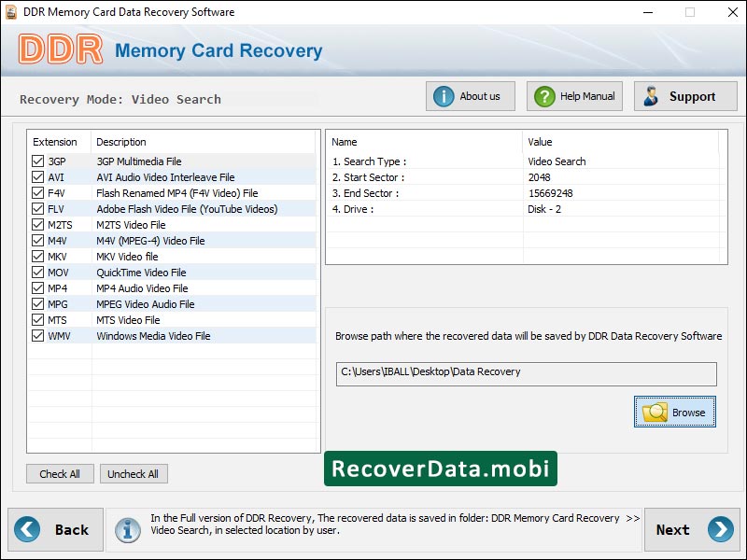Uncheck the 3GP Multimedia File checkbox
The image size is (747, 560).
pyautogui.click(x=36, y=161)
